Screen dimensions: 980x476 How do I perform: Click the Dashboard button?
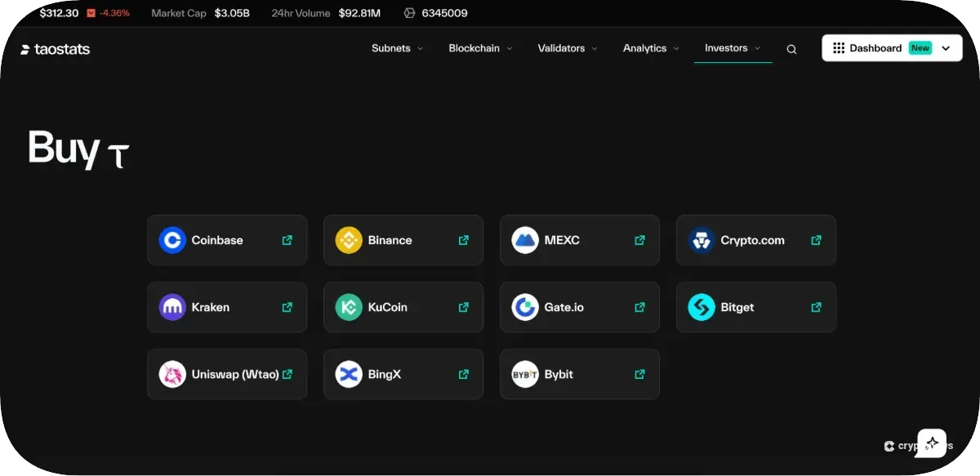[874, 48]
